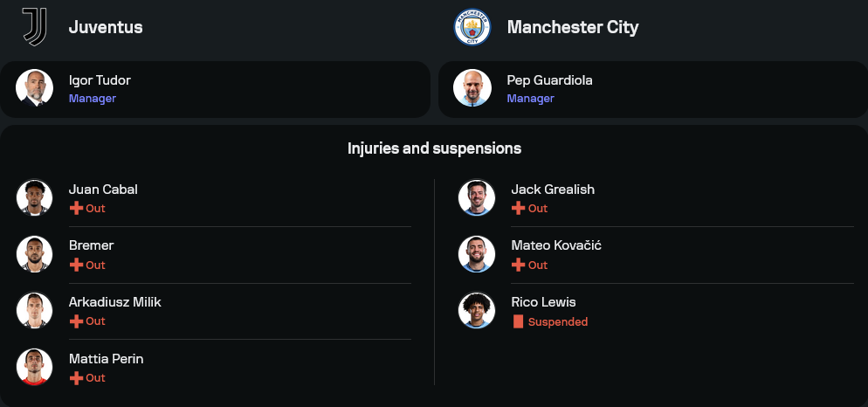The image size is (868, 407).
Task: Click Jack Grealish's player avatar
Action: pos(477,197)
